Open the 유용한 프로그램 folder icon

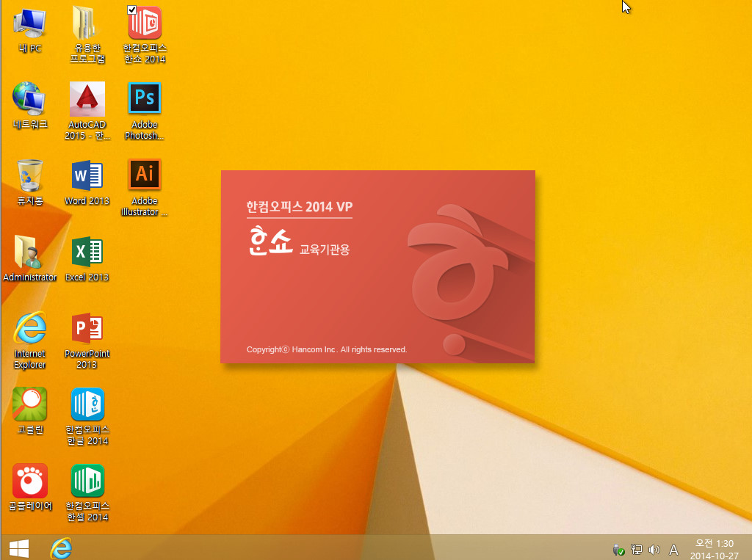pos(87,34)
